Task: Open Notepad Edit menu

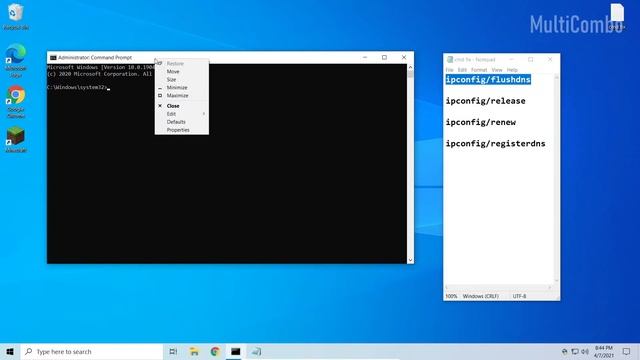Action: click(x=462, y=70)
